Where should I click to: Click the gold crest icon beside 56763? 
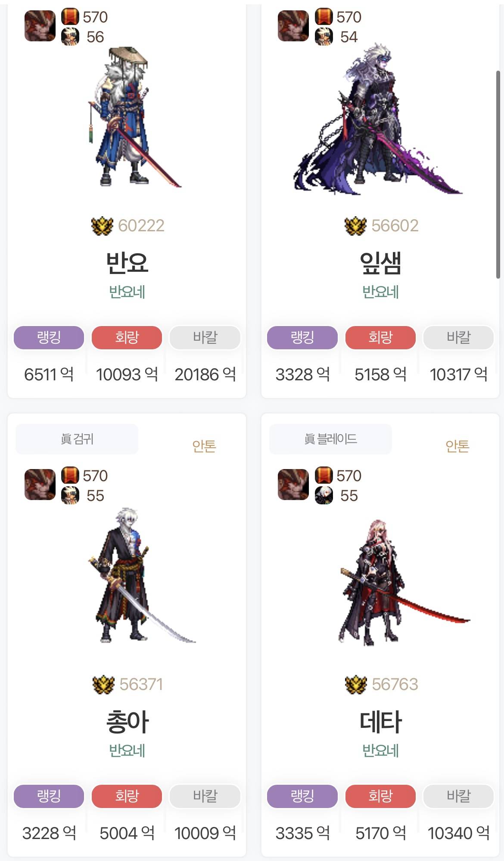pyautogui.click(x=356, y=685)
